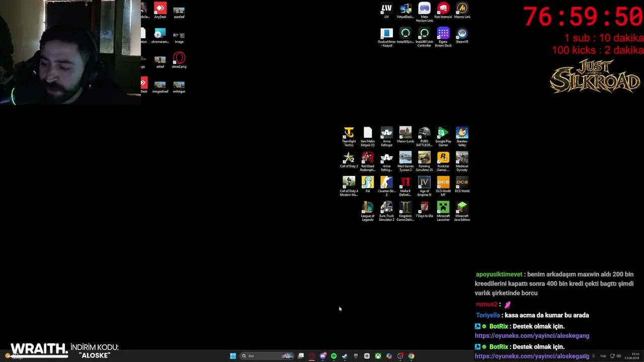Open Steam from the taskbar
This screenshot has width=644, height=362.
(345, 356)
